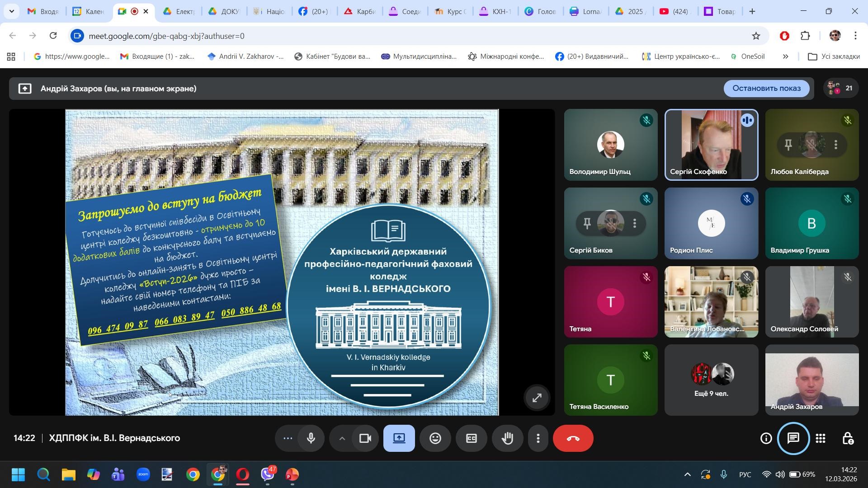The image size is (868, 488).
Task: Open the activities grid icon
Action: [821, 438]
